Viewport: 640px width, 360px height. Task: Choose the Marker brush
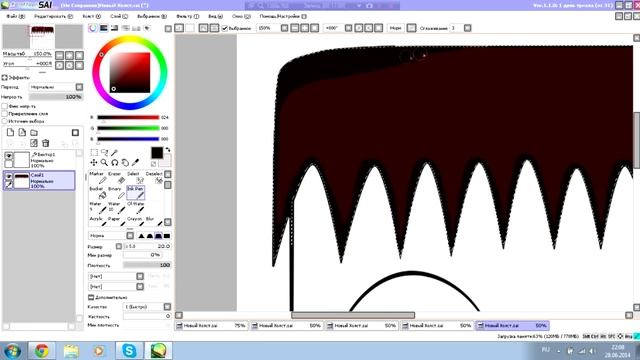[98, 178]
